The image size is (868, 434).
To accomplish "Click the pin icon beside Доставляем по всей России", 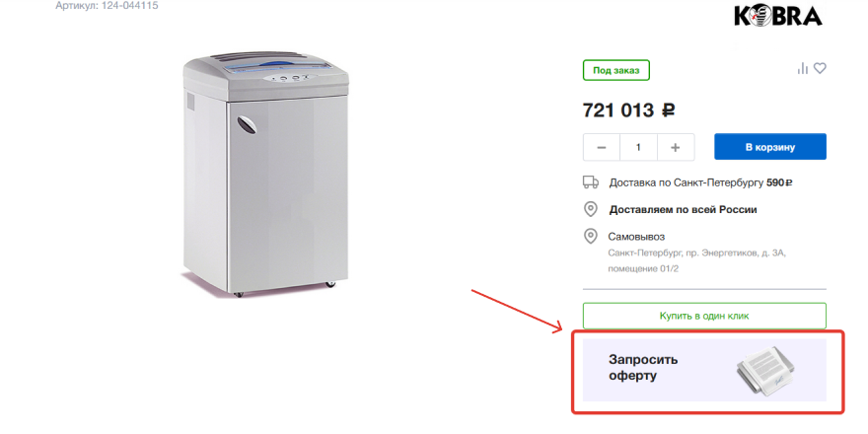I will tap(591, 210).
